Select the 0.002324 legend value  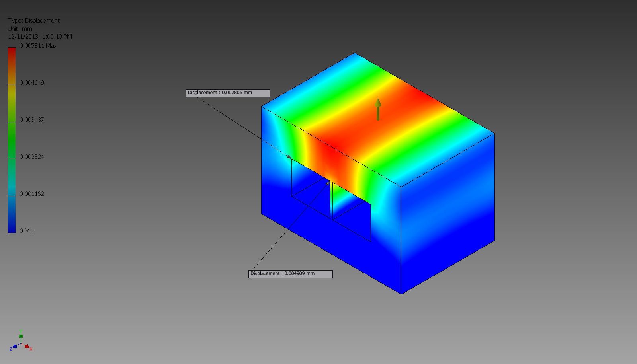pyautogui.click(x=32, y=157)
